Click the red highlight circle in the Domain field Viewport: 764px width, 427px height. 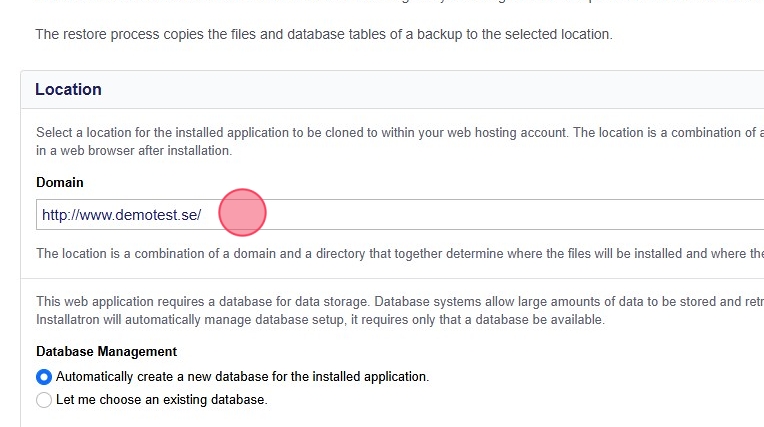(242, 213)
